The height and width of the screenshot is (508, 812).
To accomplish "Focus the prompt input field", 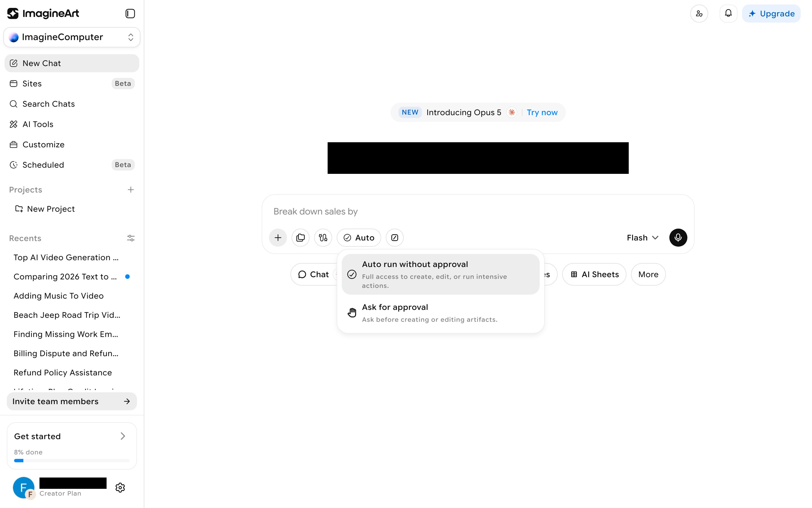I will tap(477, 211).
